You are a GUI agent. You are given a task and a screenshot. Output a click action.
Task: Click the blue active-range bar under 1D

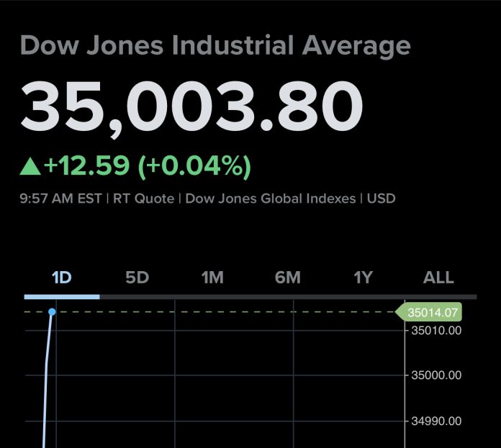click(x=62, y=296)
